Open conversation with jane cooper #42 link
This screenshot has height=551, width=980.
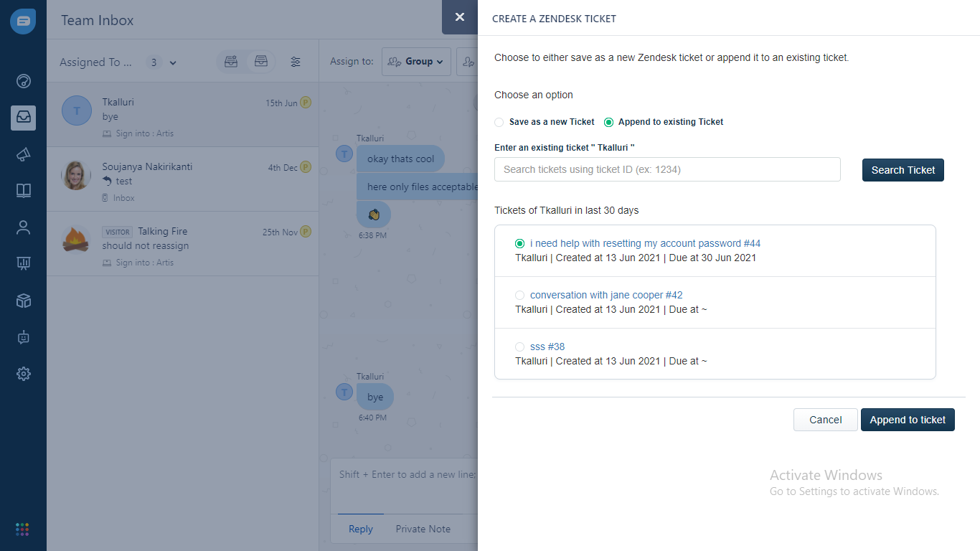point(606,296)
